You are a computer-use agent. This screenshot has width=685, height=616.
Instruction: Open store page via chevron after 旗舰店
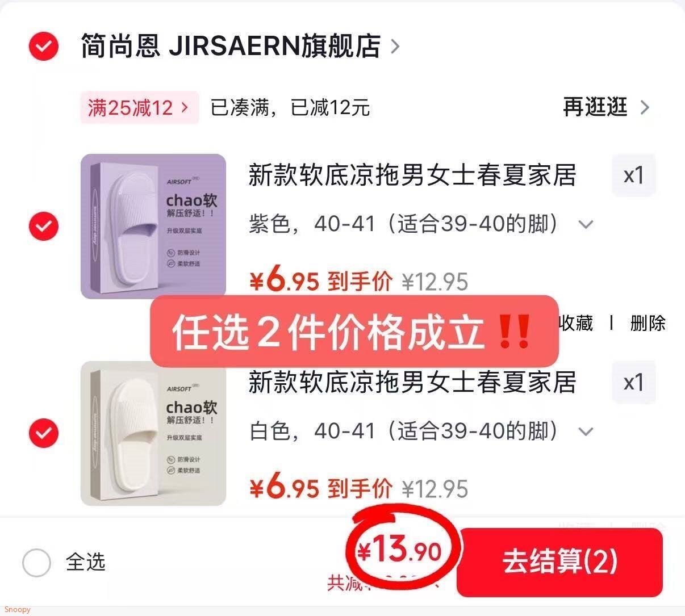pos(395,47)
